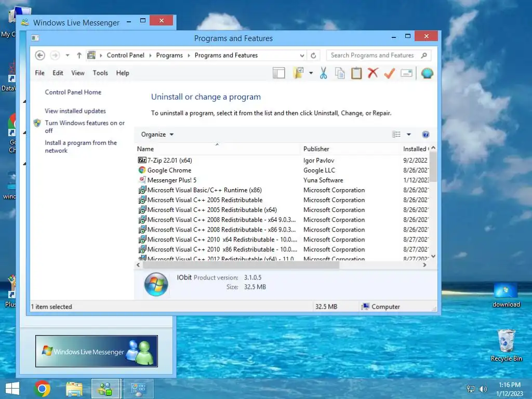Click View installed updates link
The width and height of the screenshot is (532, 399).
click(x=75, y=111)
